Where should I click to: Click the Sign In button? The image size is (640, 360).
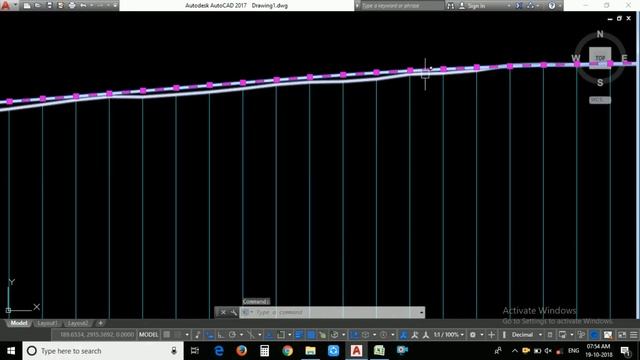[473, 6]
